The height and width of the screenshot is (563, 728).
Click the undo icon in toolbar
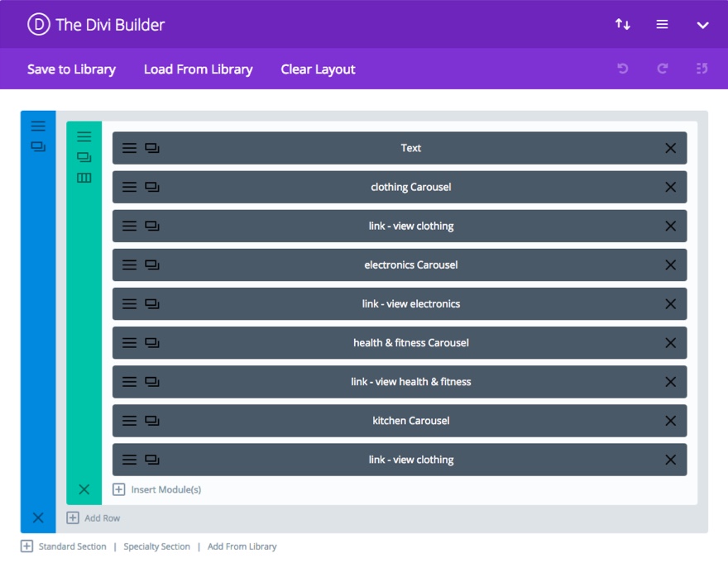pos(623,69)
